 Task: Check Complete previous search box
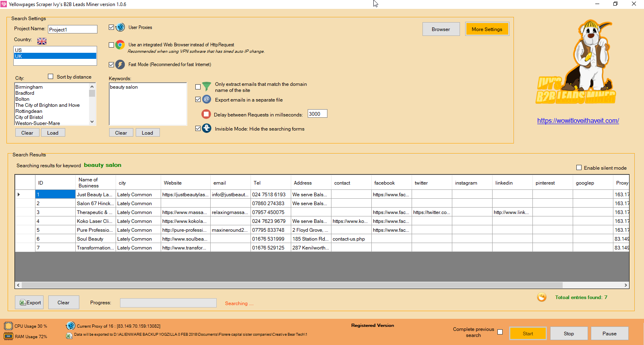point(500,332)
